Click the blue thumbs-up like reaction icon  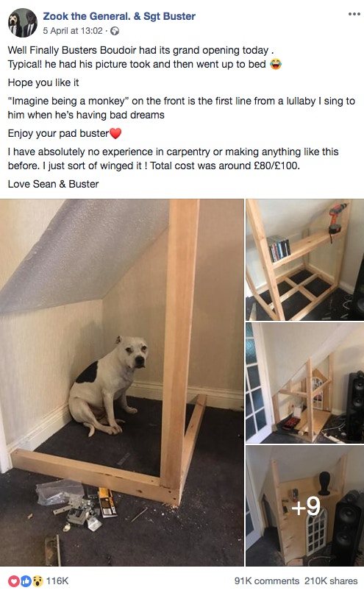[x=26, y=581]
